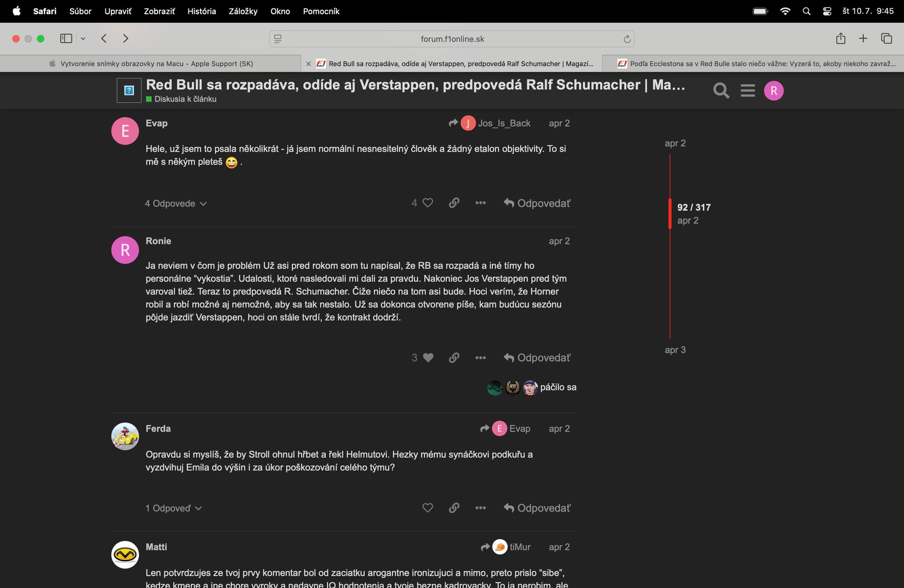Go forward with Safari's forward arrow
The image size is (904, 588).
(x=125, y=39)
